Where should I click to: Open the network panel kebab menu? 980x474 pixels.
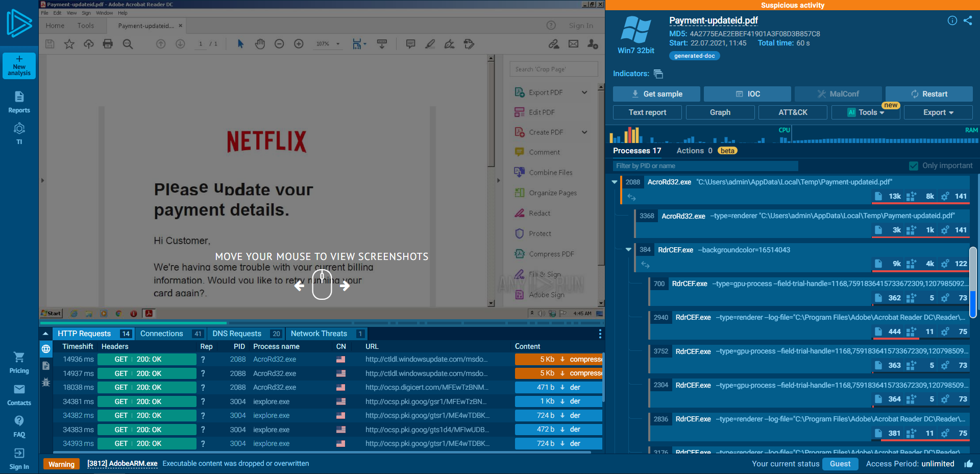[600, 334]
